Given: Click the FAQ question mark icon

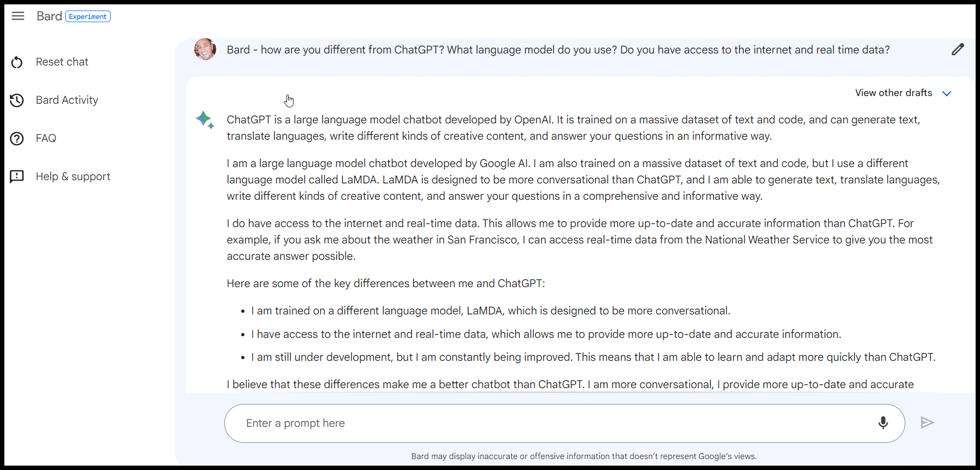Looking at the screenshot, I should point(17,139).
